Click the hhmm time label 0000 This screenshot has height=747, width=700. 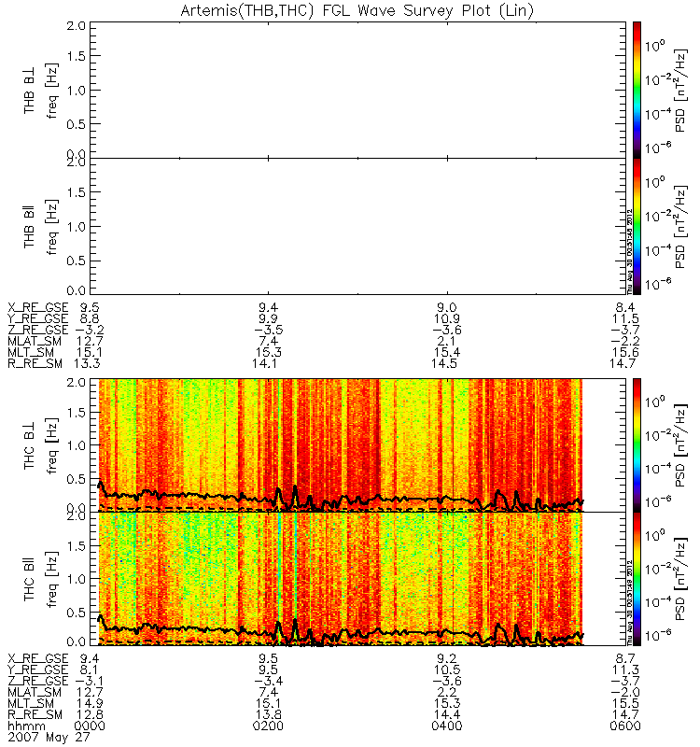coord(90,726)
